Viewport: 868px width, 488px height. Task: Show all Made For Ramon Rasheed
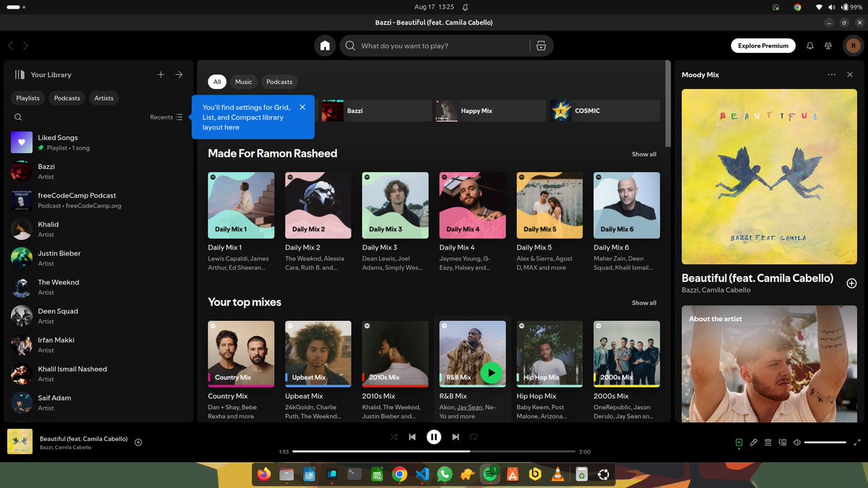(644, 154)
